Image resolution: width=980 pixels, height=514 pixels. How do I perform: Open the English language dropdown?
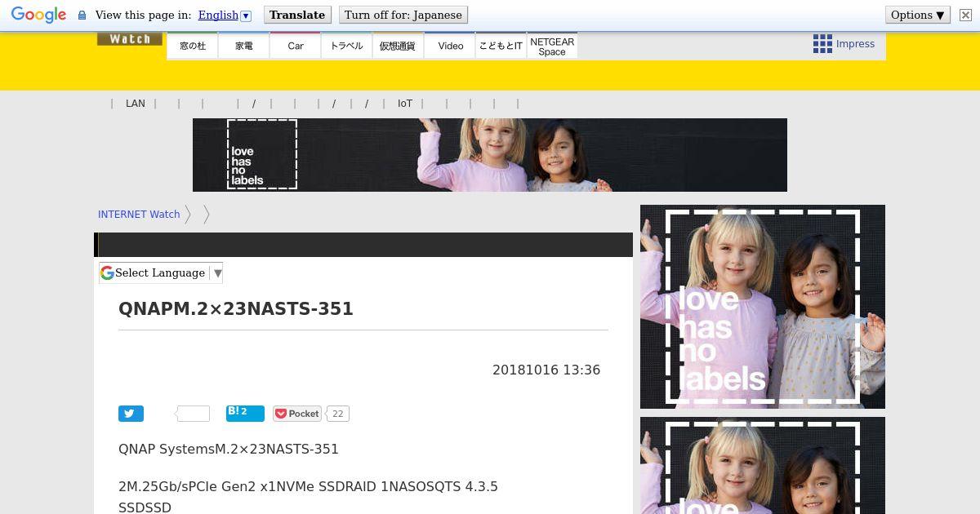click(x=225, y=15)
